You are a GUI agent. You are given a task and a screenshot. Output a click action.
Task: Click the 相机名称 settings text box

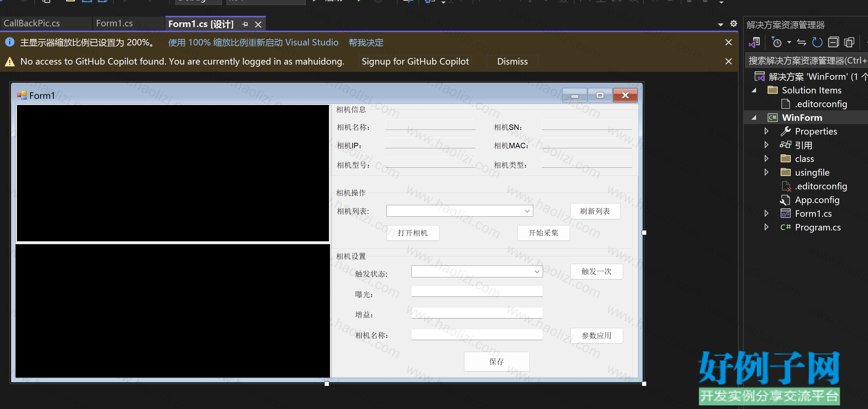click(477, 334)
